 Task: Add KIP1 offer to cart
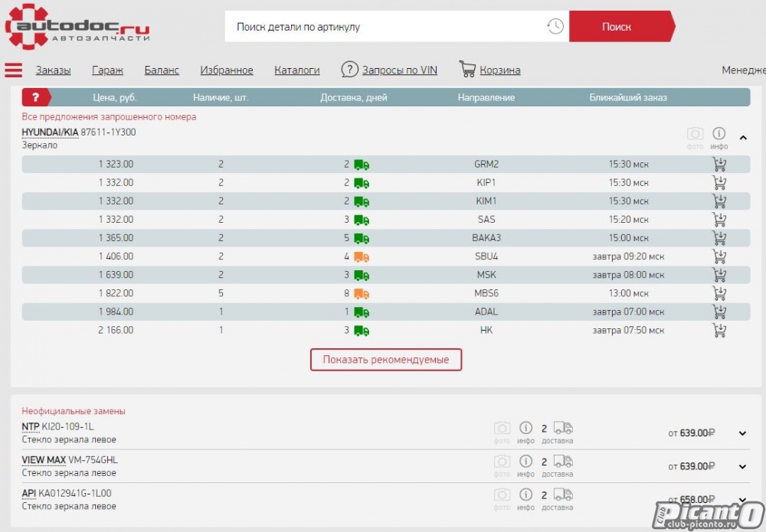click(x=719, y=183)
